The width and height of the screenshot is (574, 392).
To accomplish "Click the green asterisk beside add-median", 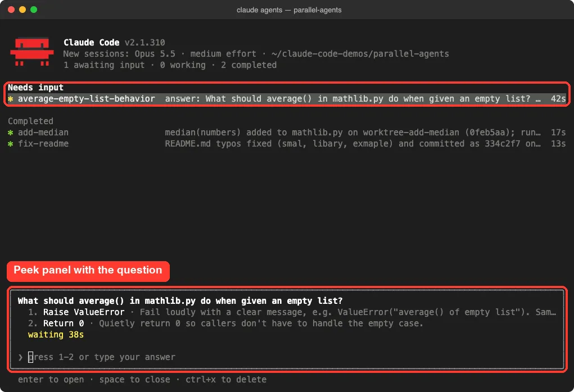I will [11, 133].
